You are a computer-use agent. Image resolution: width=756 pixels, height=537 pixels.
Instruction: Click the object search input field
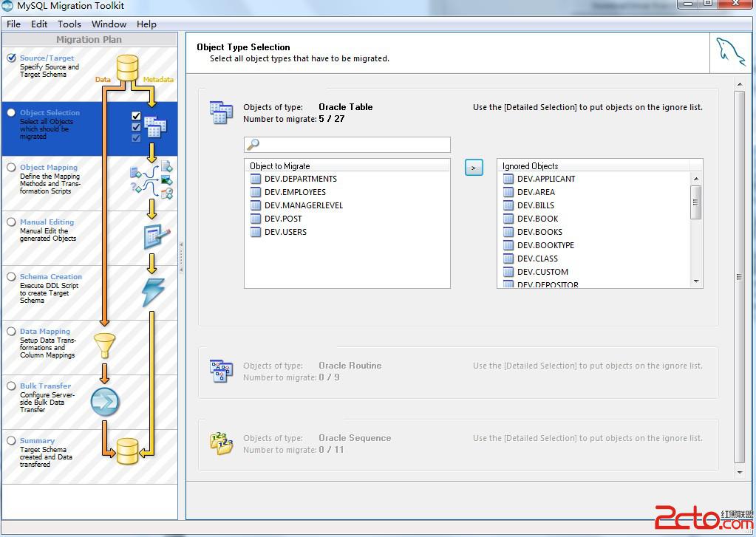click(x=347, y=145)
